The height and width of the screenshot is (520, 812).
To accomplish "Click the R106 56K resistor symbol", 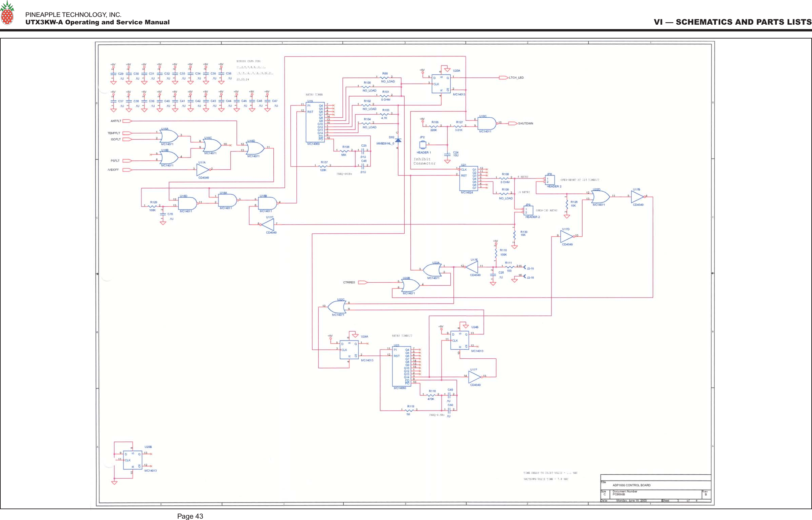I will pos(345,151).
